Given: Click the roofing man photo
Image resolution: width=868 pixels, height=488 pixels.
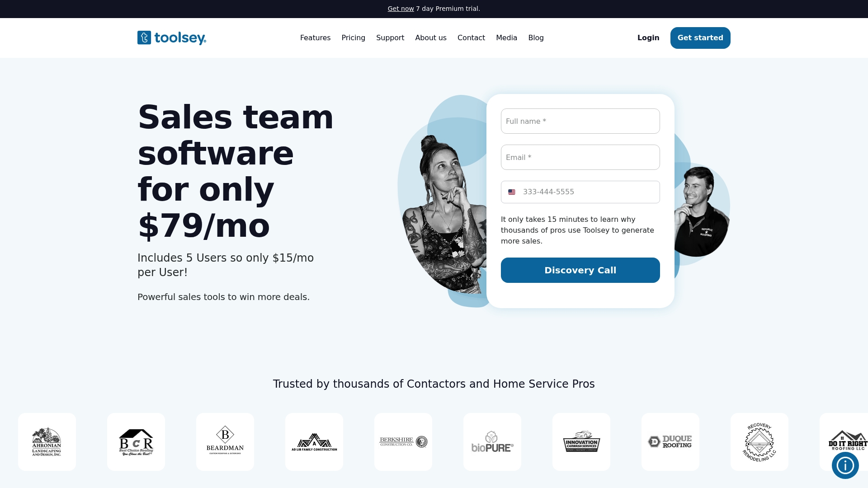Looking at the screenshot, I should pyautogui.click(x=701, y=211).
